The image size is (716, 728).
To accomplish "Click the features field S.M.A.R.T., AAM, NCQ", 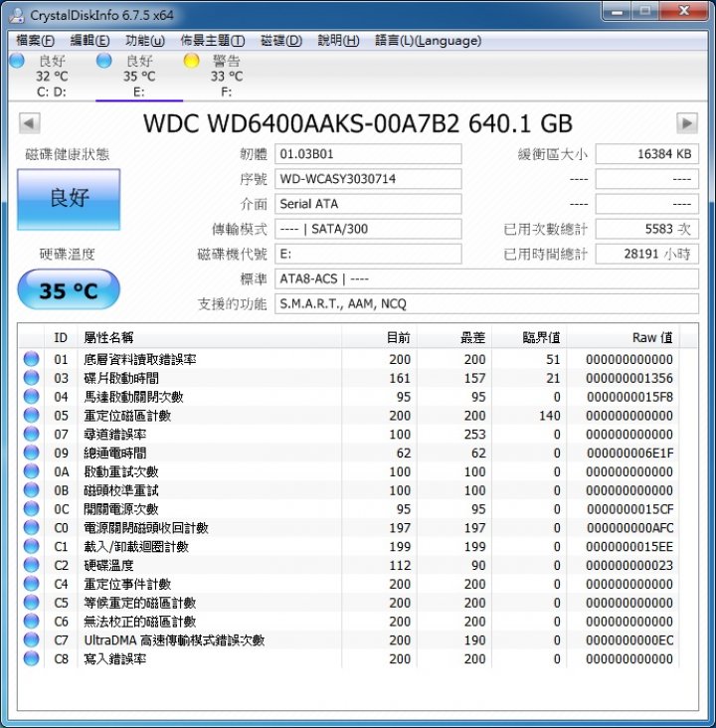I will click(x=486, y=304).
